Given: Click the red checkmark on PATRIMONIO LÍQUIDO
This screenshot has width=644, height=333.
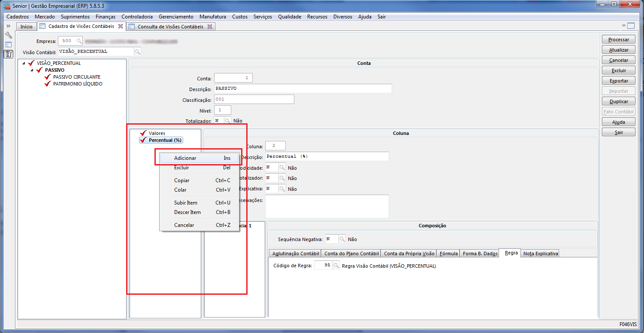Looking at the screenshot, I should point(48,84).
